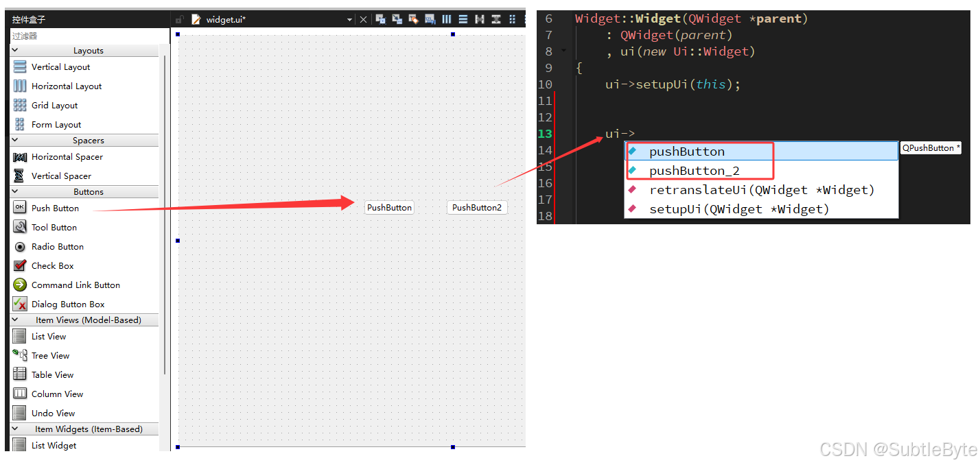Select the Undo View widget icon

[20, 413]
